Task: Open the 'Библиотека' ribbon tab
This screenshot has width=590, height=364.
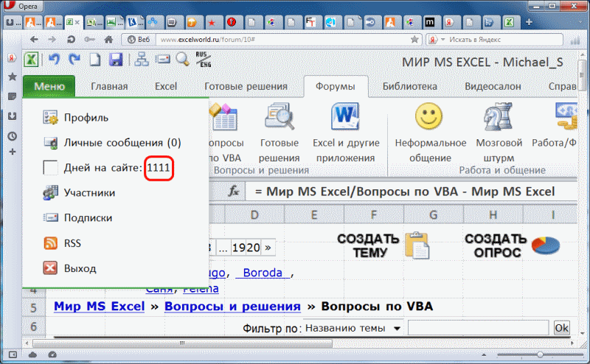Action: pos(410,86)
